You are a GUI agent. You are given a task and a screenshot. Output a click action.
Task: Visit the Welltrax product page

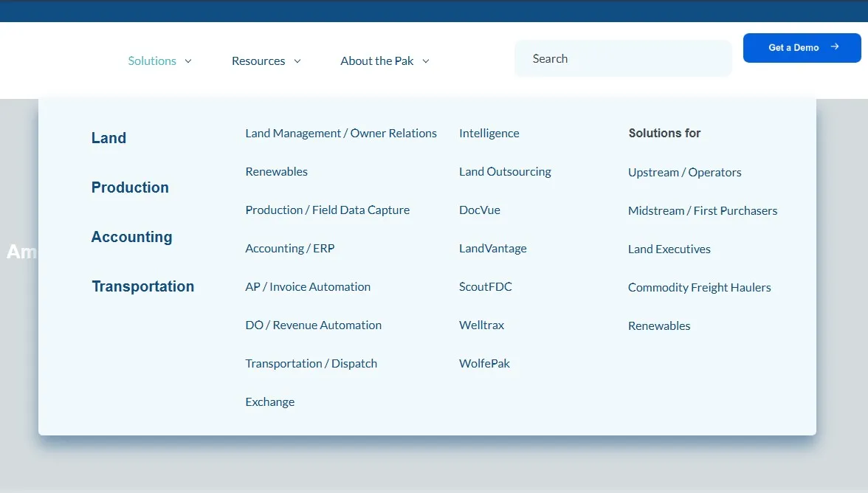pos(481,325)
